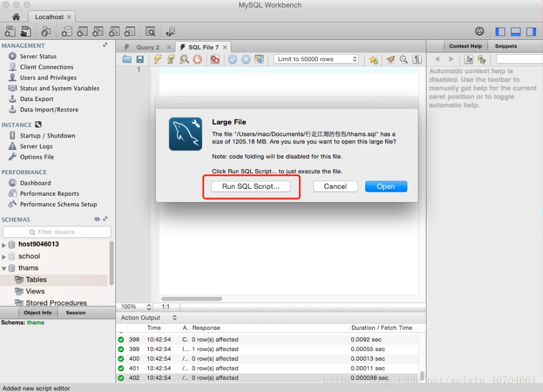Run explain on current statement icon
The image size is (543, 392).
(184, 59)
